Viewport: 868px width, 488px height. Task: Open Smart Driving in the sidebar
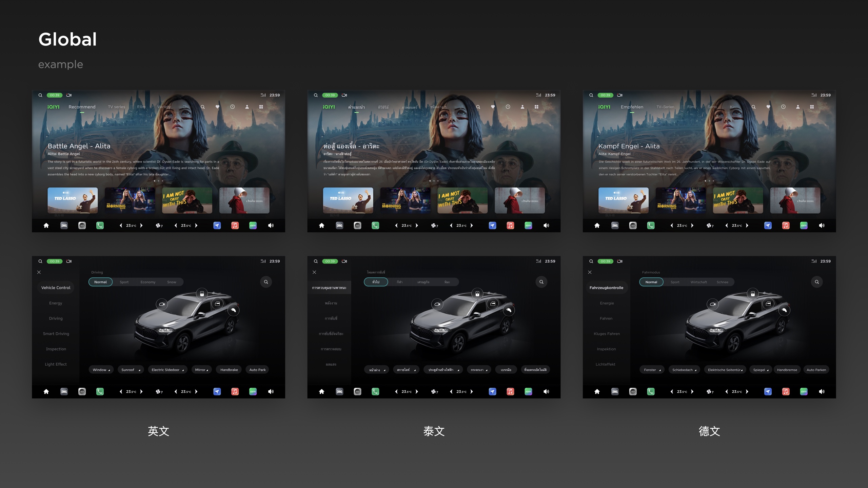[56, 334]
